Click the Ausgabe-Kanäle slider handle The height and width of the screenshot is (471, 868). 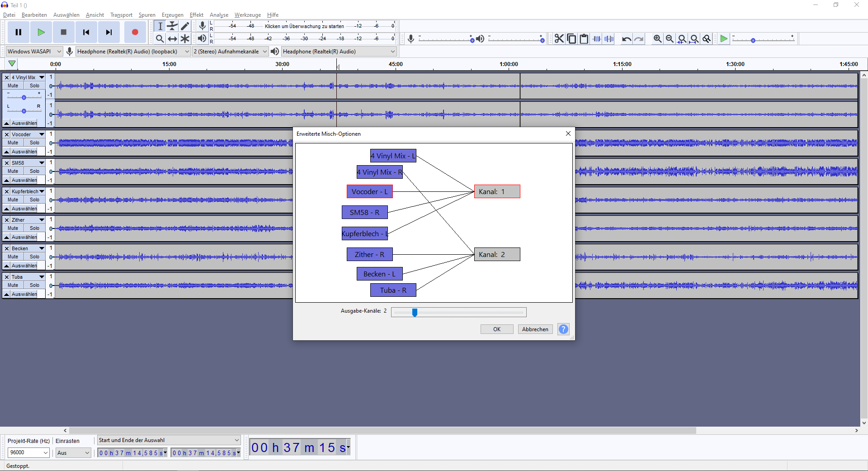coord(415,312)
